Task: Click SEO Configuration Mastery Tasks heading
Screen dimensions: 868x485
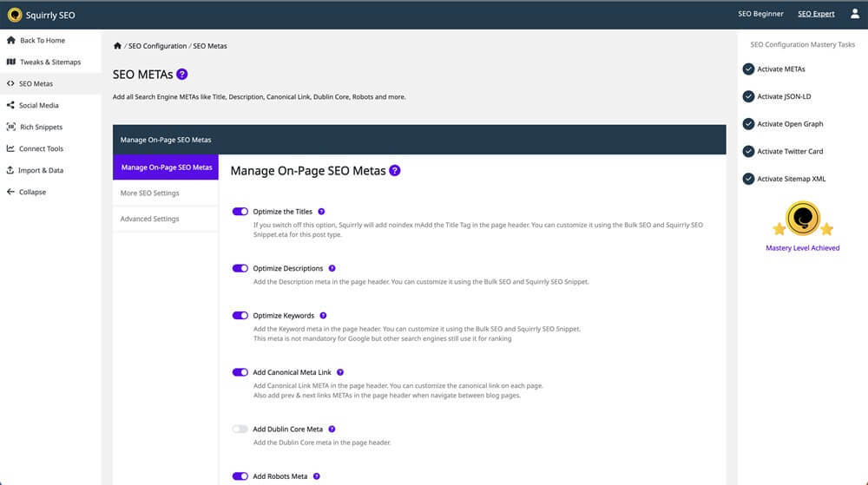Action: coord(803,44)
